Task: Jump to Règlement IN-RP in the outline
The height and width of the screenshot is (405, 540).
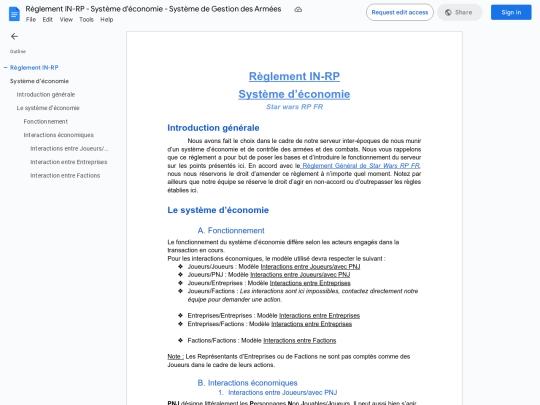Action: 34,68
